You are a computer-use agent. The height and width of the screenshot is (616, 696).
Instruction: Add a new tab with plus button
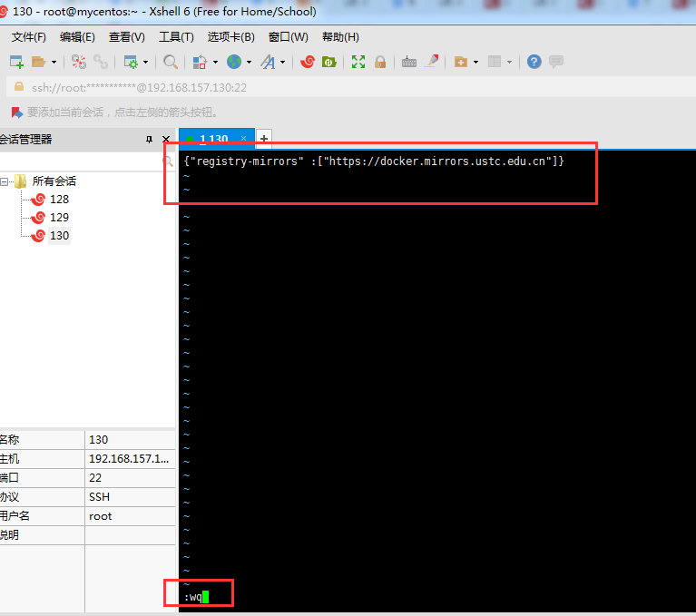[264, 139]
